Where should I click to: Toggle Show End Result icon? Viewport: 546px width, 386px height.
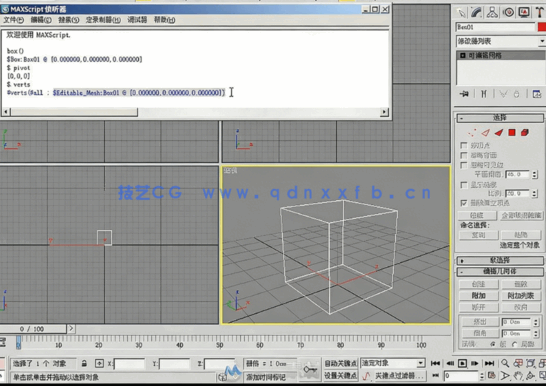[484, 94]
